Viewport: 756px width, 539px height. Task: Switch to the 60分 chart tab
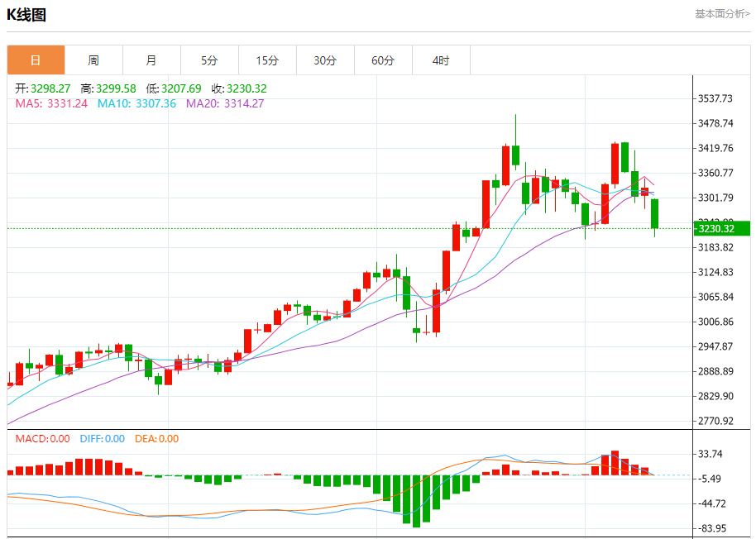tap(383, 60)
